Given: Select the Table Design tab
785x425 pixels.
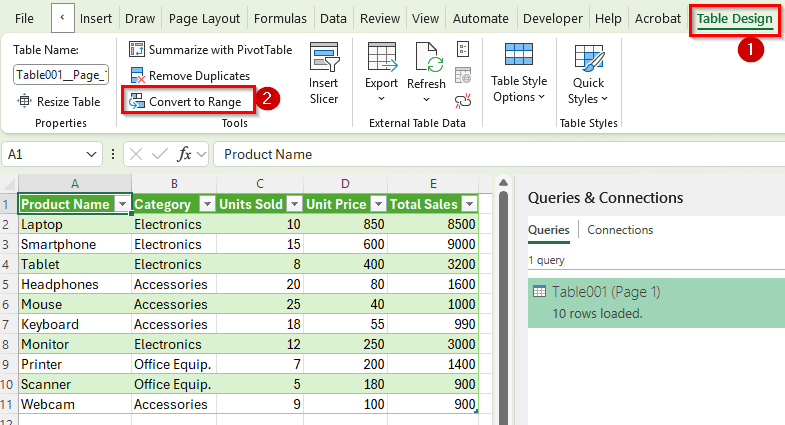Looking at the screenshot, I should [x=734, y=19].
